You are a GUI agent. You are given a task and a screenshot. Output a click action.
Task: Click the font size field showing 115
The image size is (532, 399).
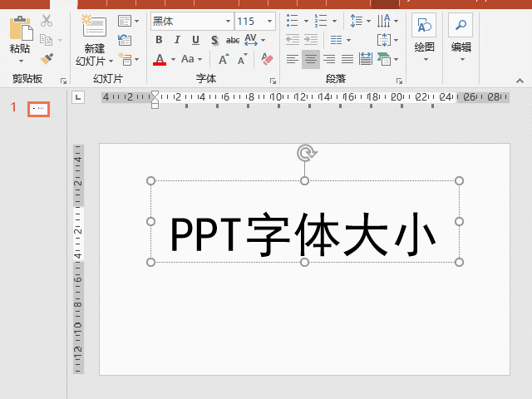[x=249, y=21]
